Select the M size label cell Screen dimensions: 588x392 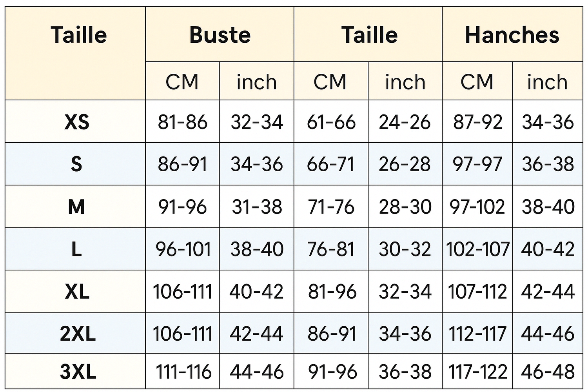(76, 207)
